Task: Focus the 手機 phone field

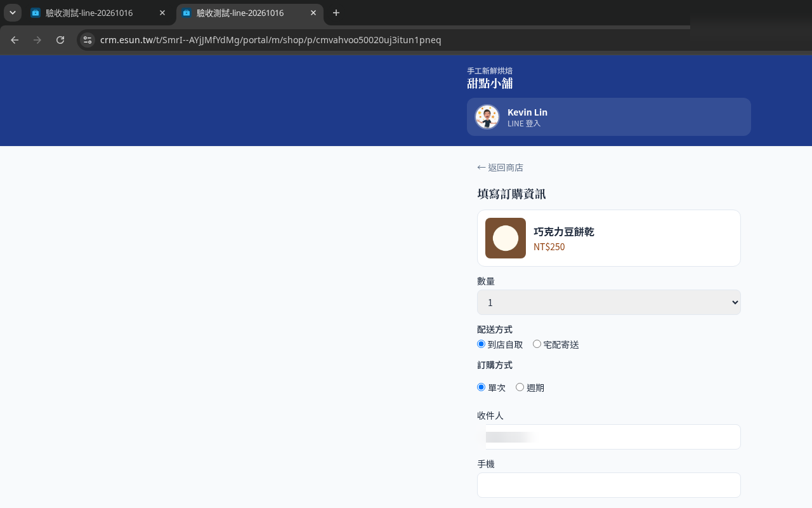Action: point(609,485)
